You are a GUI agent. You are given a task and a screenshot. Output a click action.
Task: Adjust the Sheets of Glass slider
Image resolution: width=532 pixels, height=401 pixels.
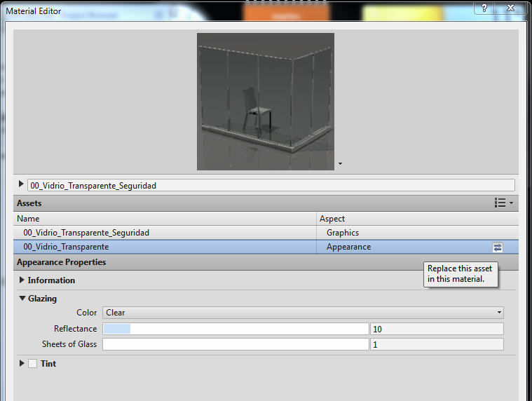236,344
